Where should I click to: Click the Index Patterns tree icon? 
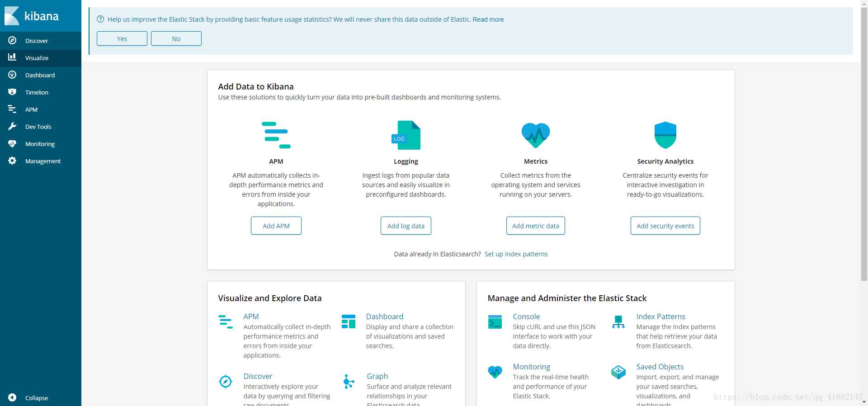pos(618,321)
